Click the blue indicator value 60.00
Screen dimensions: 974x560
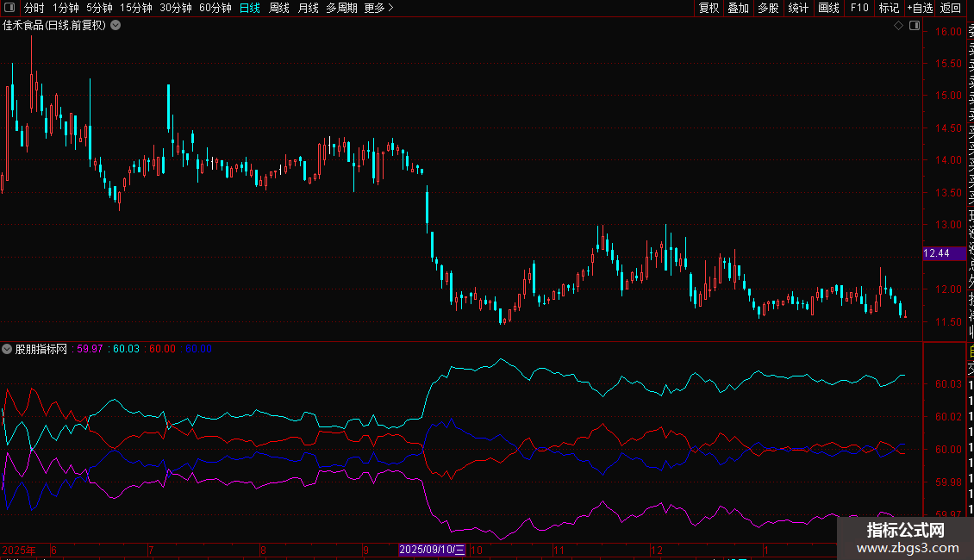198,349
